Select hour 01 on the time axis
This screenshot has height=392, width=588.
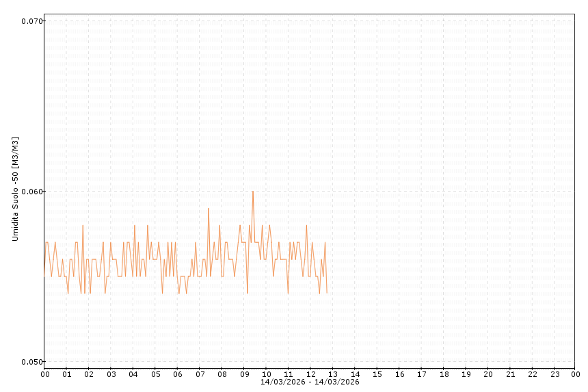66,374
